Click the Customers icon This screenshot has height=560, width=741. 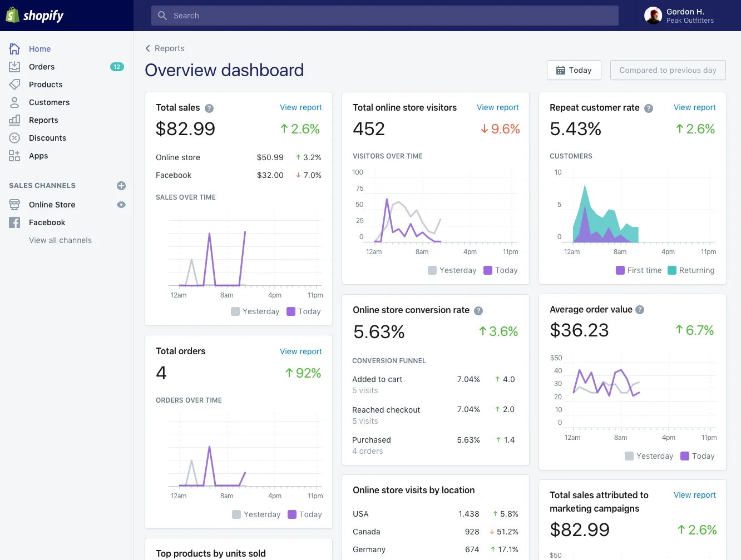pos(14,102)
